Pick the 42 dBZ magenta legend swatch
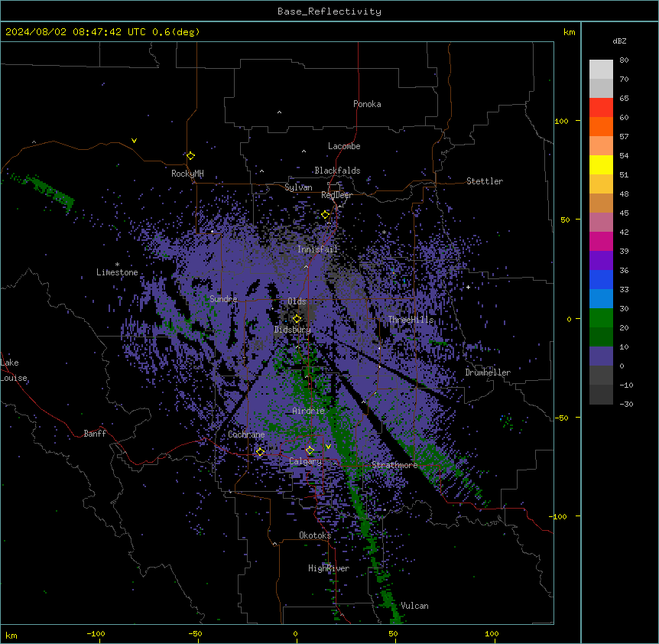Screen dimensions: 659x644 point(601,241)
